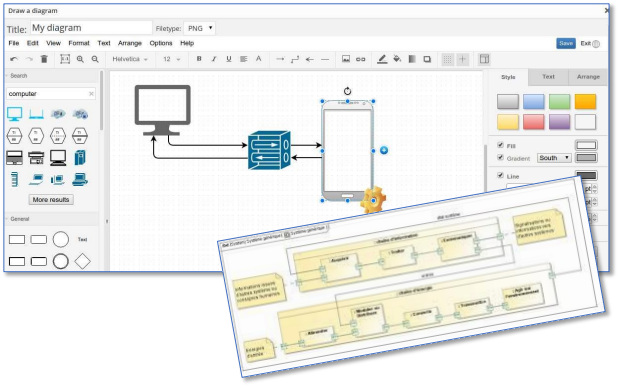
Task: Click the shadow toolbar icon
Action: (427, 59)
